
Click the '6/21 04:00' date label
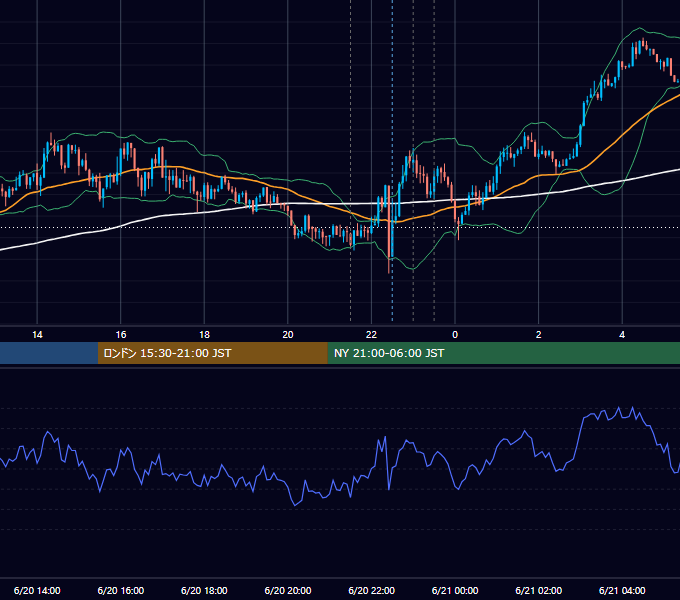[x=622, y=590]
